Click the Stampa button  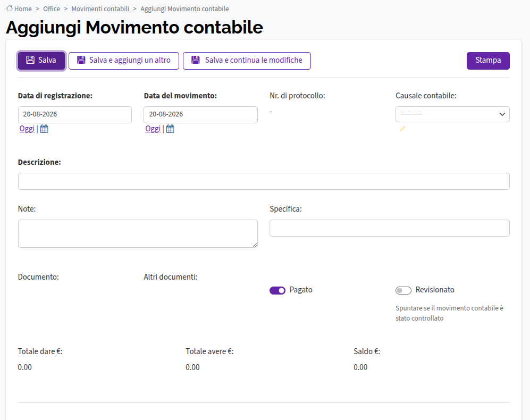tap(488, 61)
